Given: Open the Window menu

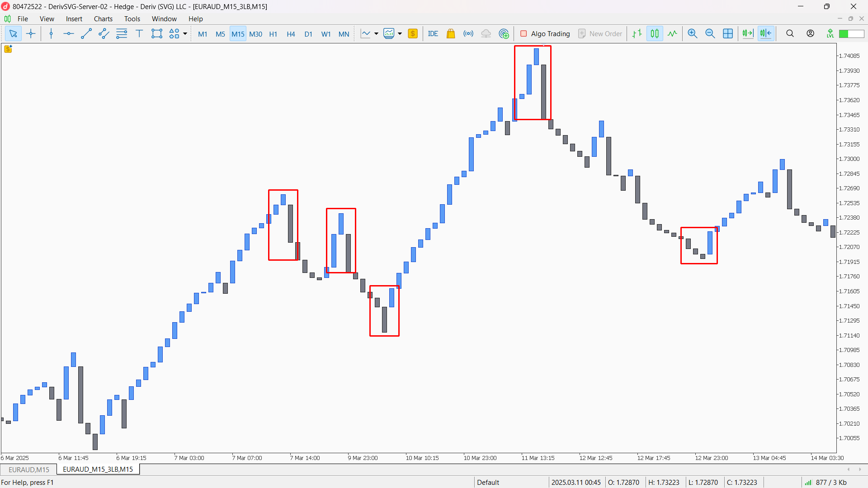Looking at the screenshot, I should tap(164, 19).
